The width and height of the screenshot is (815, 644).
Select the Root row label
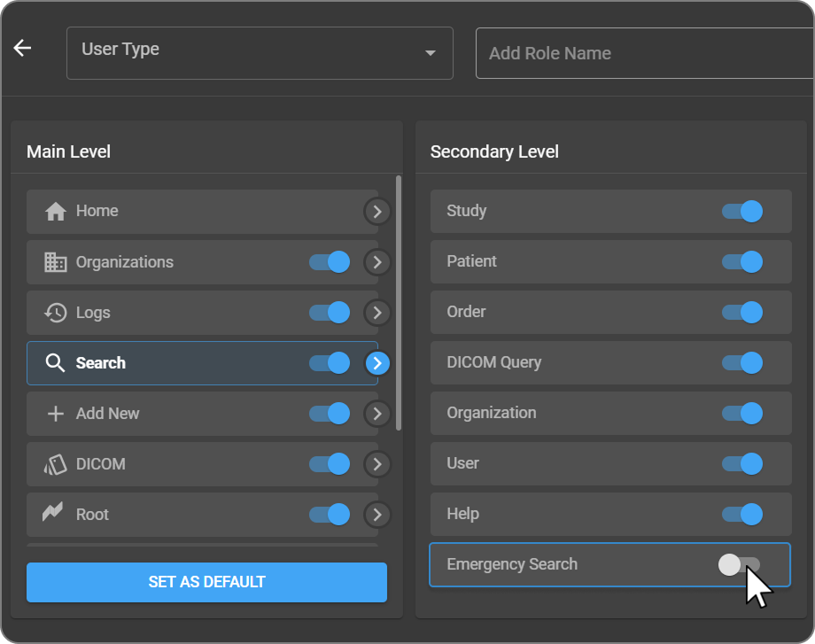point(92,514)
